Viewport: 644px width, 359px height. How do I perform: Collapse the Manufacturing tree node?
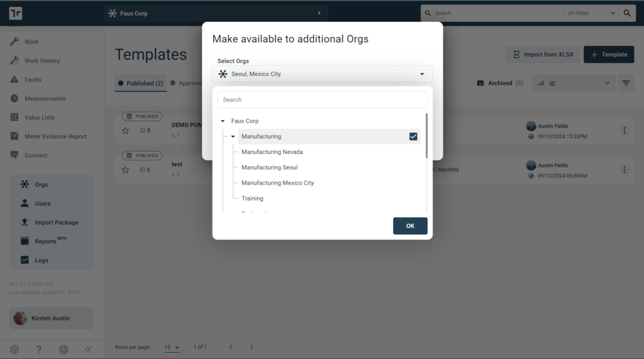pos(233,136)
